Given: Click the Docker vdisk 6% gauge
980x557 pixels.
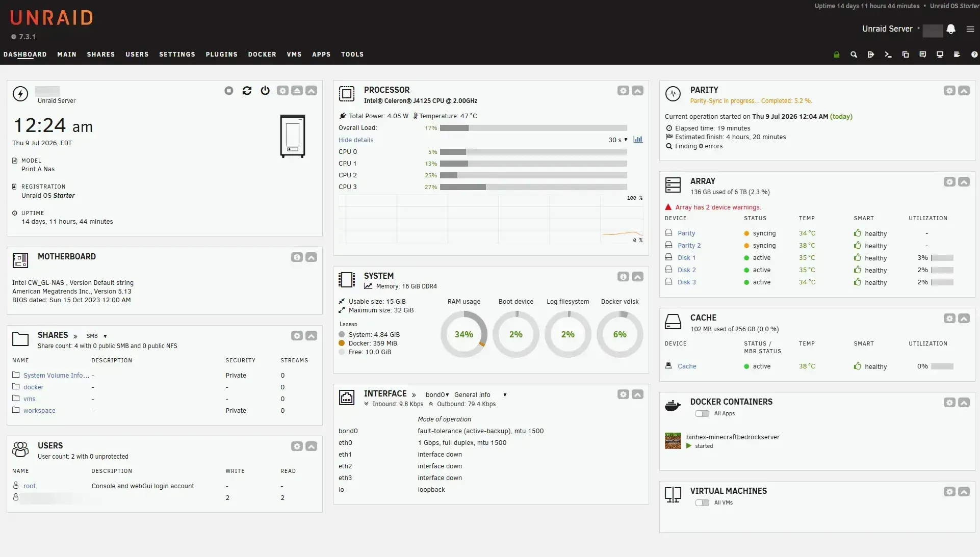Looking at the screenshot, I should tap(620, 334).
